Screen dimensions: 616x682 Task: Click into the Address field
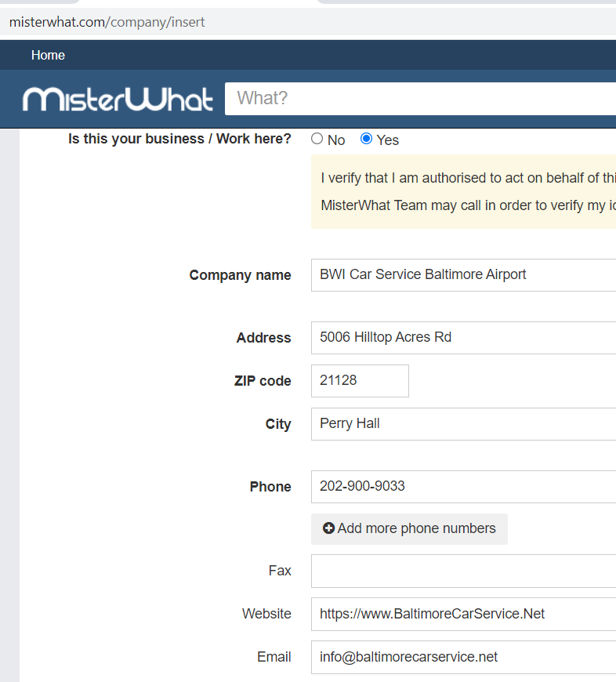463,338
